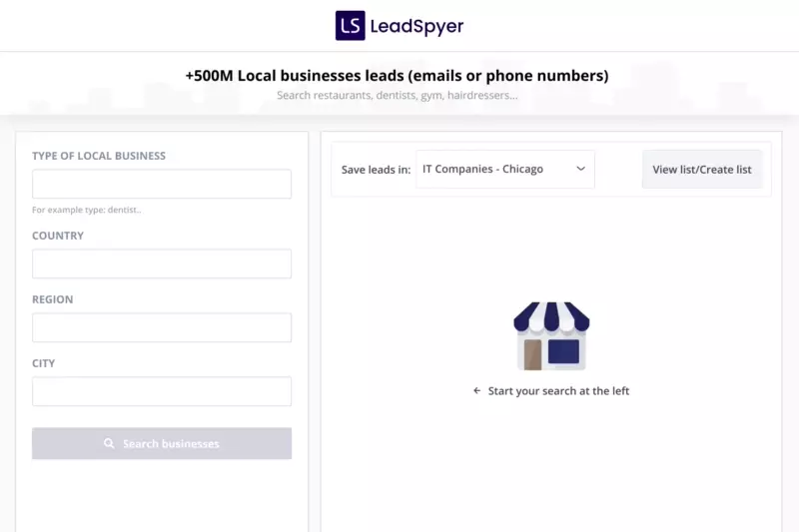Click the CITY label

tap(43, 363)
